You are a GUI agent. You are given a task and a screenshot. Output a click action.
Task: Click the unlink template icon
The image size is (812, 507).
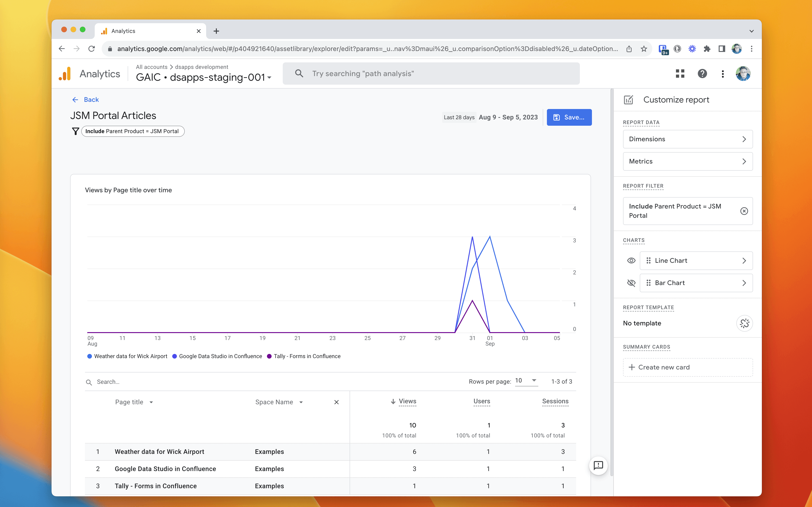point(744,323)
